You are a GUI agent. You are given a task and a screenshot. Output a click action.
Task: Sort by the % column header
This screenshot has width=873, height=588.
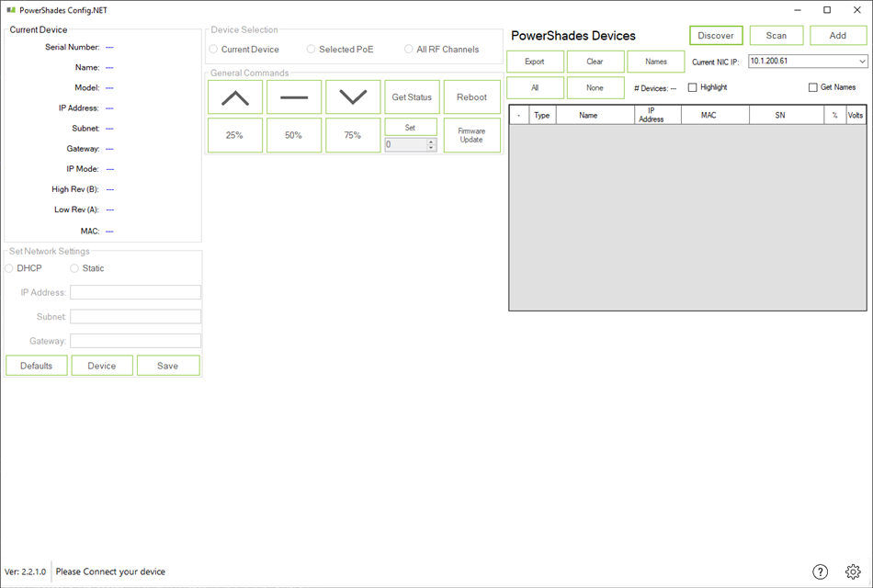click(834, 115)
